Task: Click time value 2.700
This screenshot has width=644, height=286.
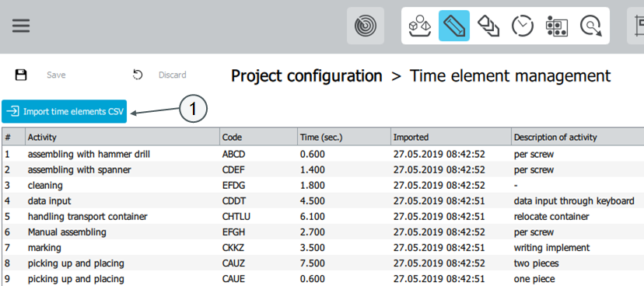Action: click(x=312, y=232)
